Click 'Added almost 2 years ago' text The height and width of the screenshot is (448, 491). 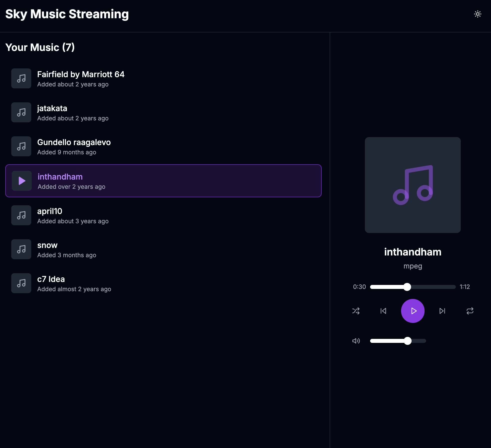click(x=74, y=289)
